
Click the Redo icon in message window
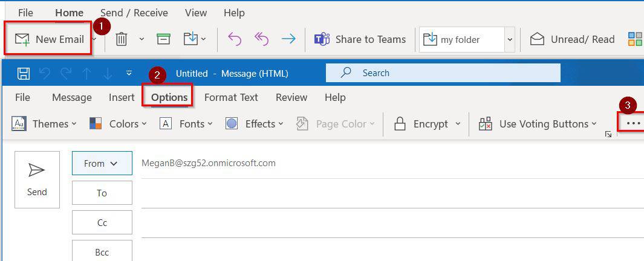(66, 74)
